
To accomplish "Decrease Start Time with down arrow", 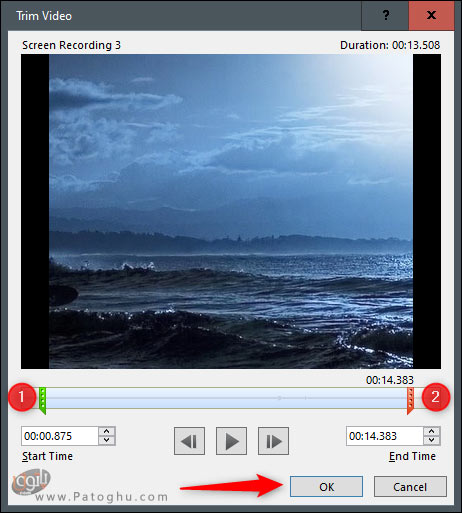I will pyautogui.click(x=107, y=440).
